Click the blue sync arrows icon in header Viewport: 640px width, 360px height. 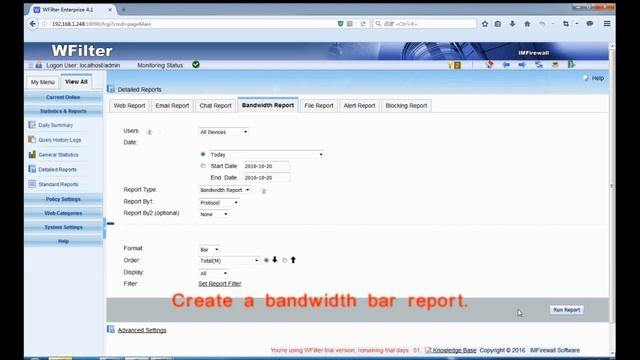pos(539,64)
